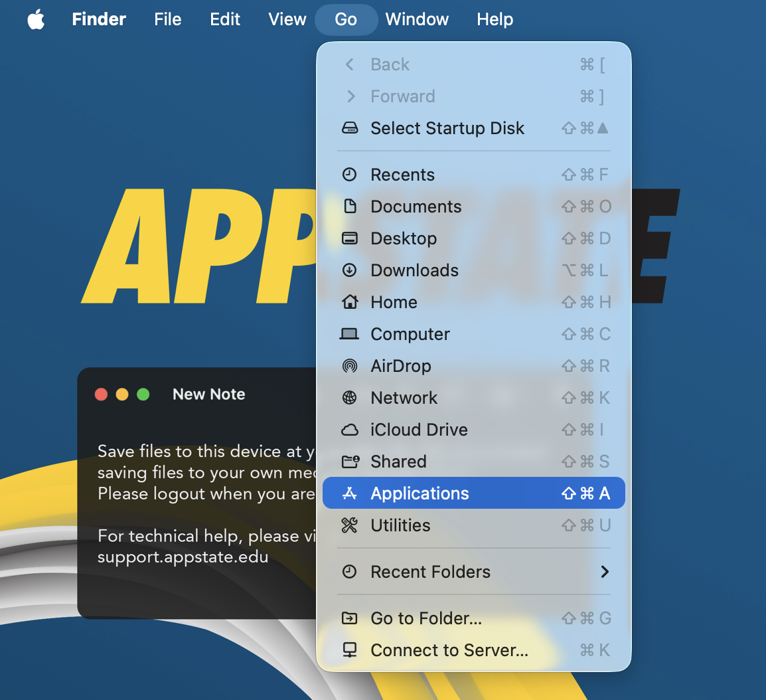The width and height of the screenshot is (766, 700).
Task: Click the ⇧⌘A shortcut next to Applications
Action: point(585,493)
